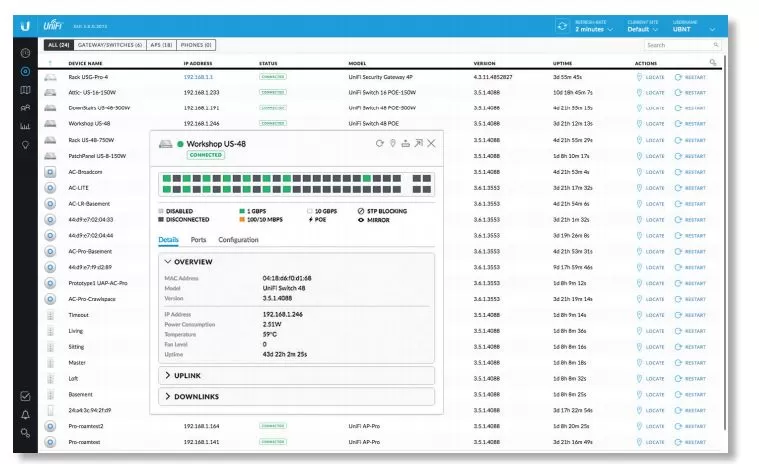Click the vertical scrollbar of the device list
Image resolution: width=759 pixels, height=464 pixels.
click(x=725, y=242)
